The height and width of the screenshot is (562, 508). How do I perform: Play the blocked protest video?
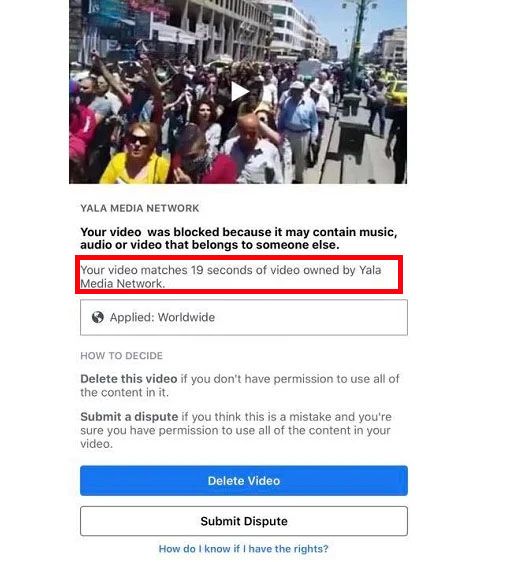[x=239, y=92]
